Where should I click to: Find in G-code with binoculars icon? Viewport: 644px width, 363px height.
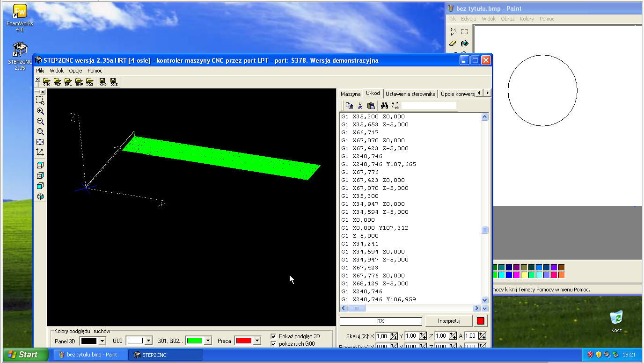(x=384, y=106)
